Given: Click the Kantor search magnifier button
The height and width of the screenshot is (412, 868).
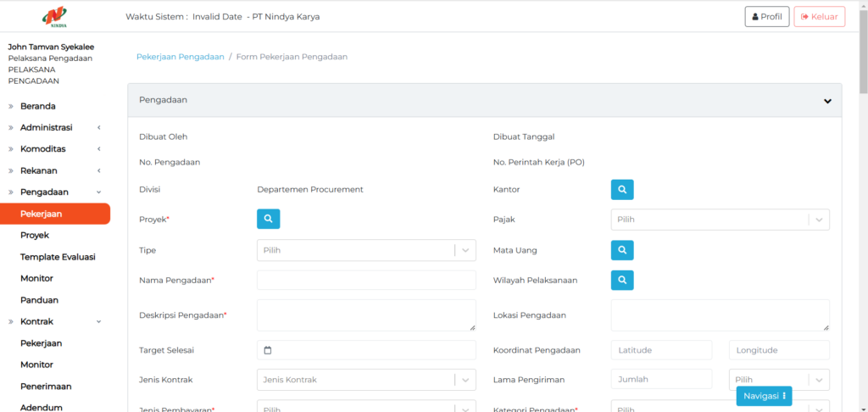Looking at the screenshot, I should pyautogui.click(x=622, y=190).
